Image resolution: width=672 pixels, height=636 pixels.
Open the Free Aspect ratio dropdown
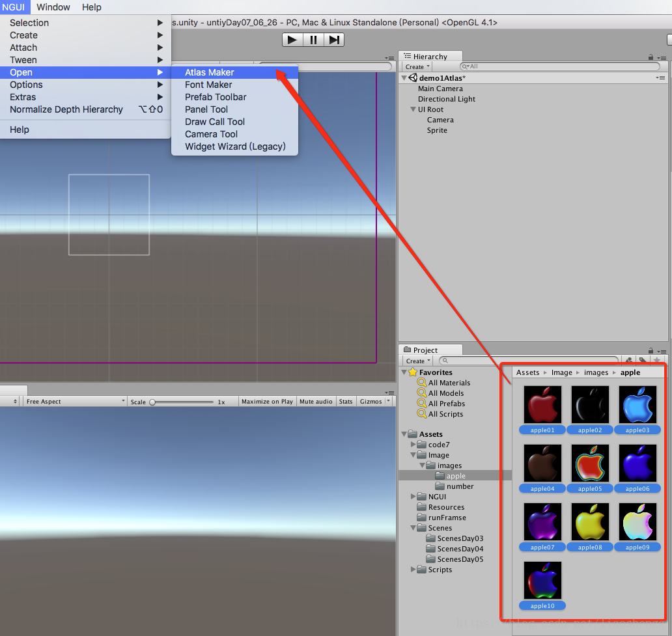point(76,402)
